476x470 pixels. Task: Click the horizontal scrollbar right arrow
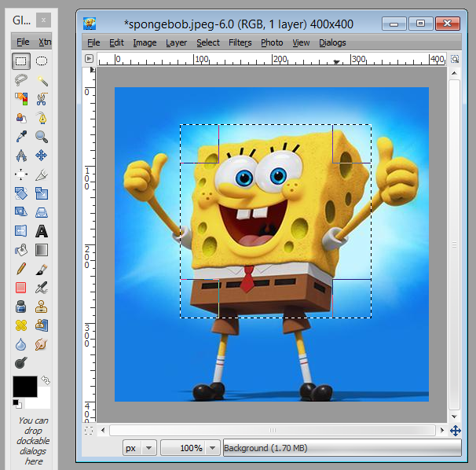(x=442, y=430)
